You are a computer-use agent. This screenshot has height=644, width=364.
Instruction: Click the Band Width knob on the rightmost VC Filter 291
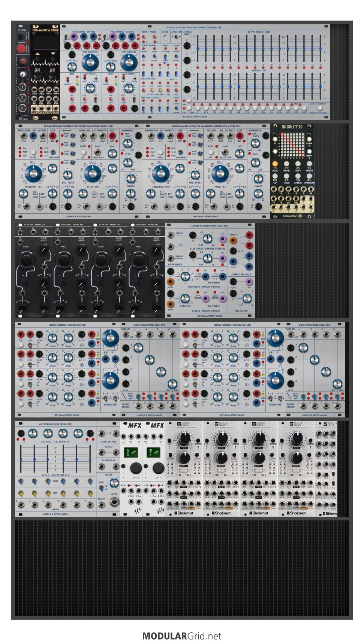pos(157,248)
